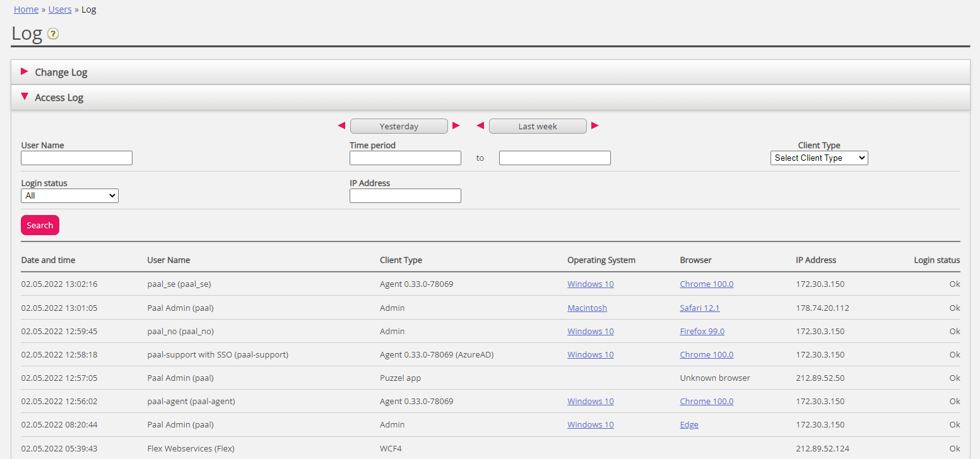Go to Home breadcrumb link

(x=26, y=9)
